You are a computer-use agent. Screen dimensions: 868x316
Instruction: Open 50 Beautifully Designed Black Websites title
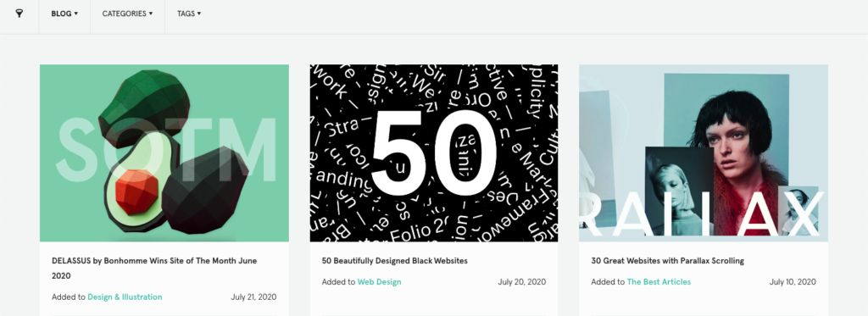[395, 261]
